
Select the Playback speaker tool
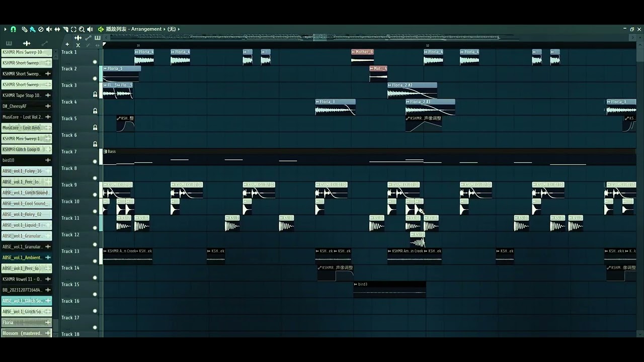[90, 29]
